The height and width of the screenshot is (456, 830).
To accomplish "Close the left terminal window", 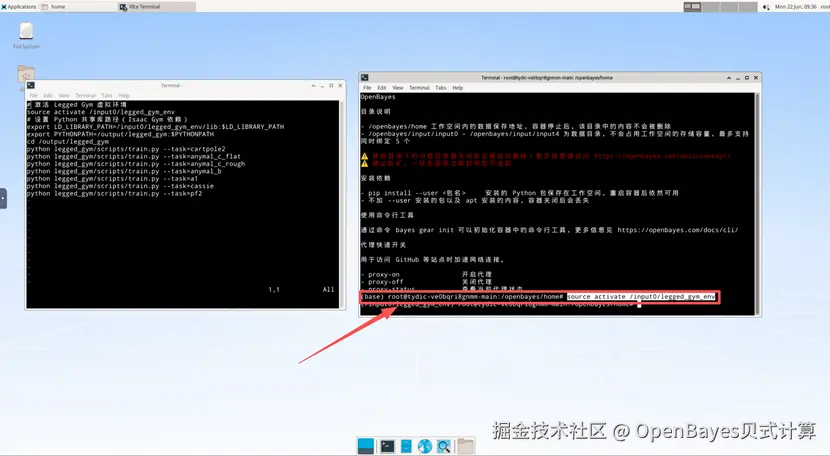I will tap(340, 85).
